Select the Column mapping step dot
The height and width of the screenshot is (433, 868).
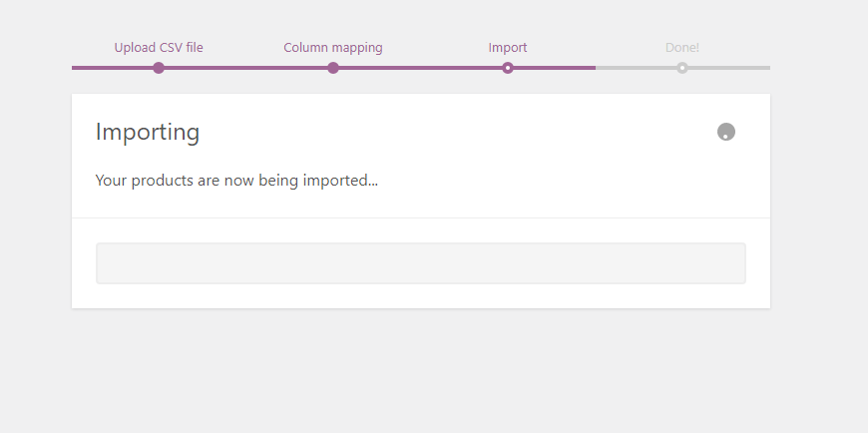click(x=332, y=68)
